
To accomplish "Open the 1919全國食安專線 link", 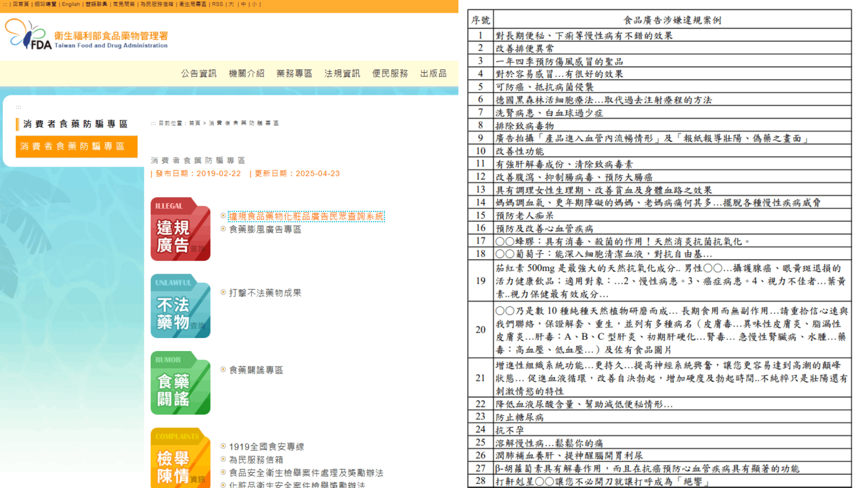I will [x=267, y=447].
